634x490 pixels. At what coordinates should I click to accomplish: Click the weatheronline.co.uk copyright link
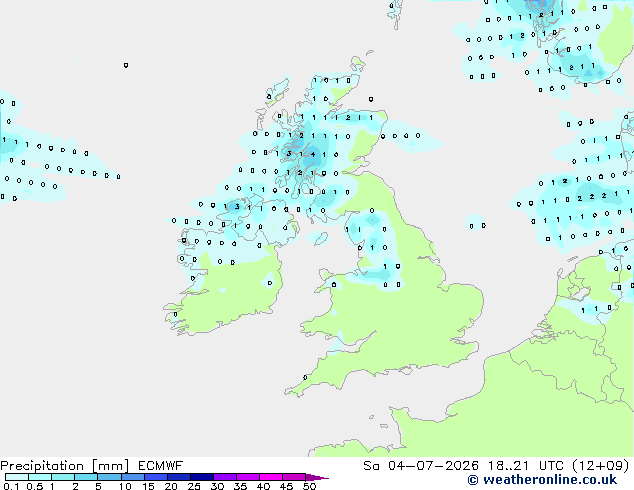[542, 480]
